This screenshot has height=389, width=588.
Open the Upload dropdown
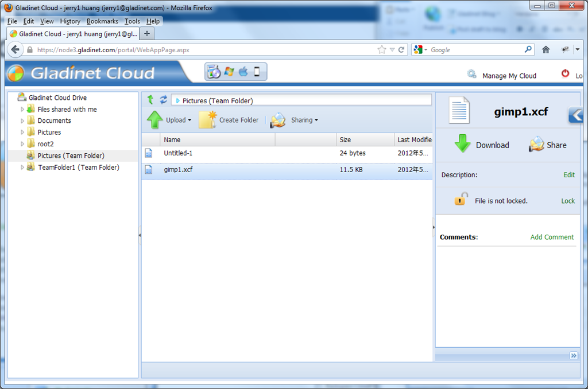(x=179, y=120)
